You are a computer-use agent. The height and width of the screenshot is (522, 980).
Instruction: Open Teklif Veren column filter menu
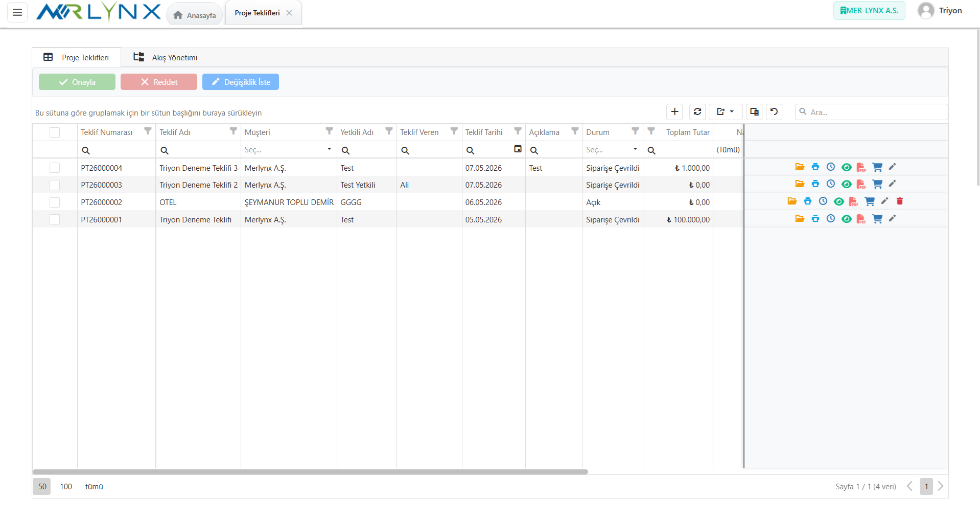pos(454,131)
